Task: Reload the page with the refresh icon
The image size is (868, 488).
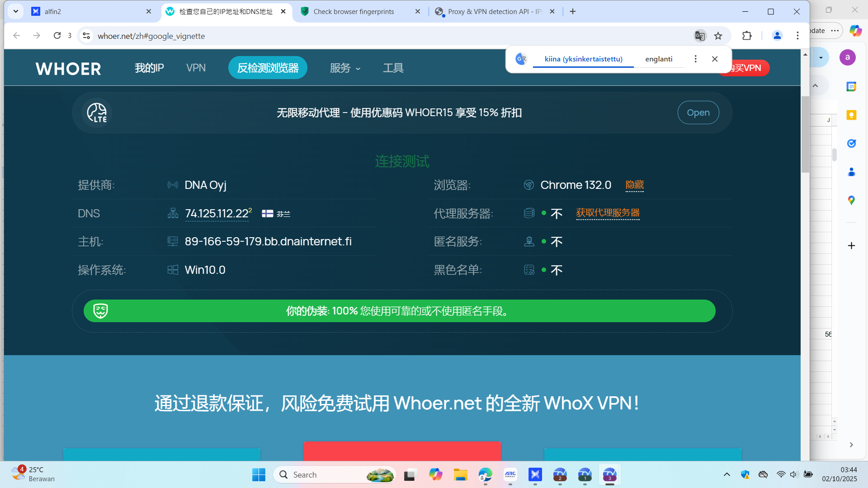Action: [x=57, y=36]
